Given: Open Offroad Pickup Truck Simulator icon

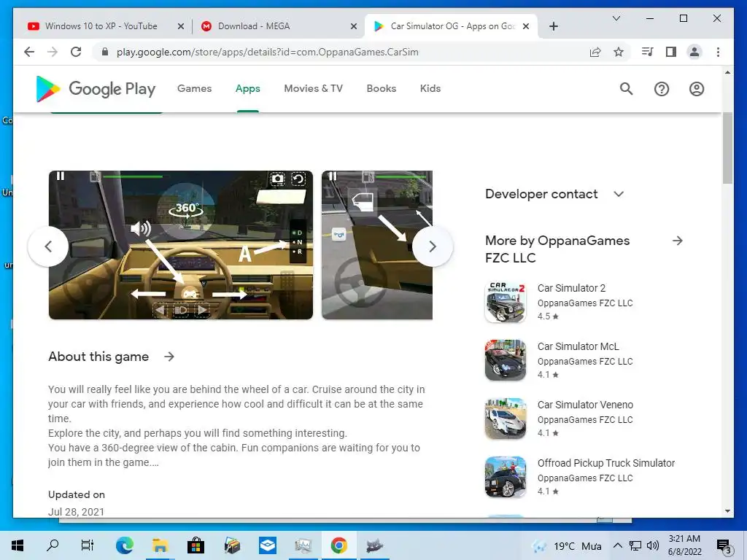Looking at the screenshot, I should click(x=506, y=477).
